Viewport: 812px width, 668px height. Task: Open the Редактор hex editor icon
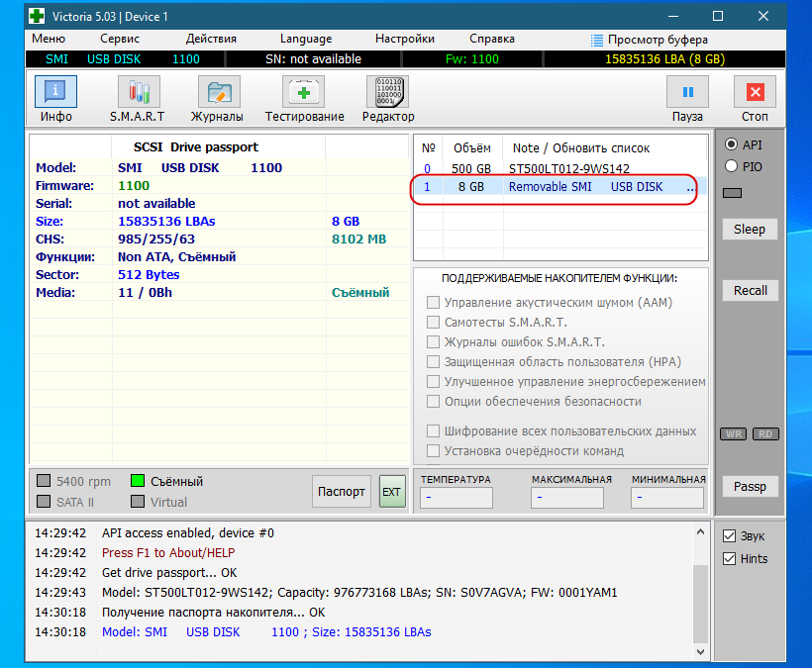388,92
